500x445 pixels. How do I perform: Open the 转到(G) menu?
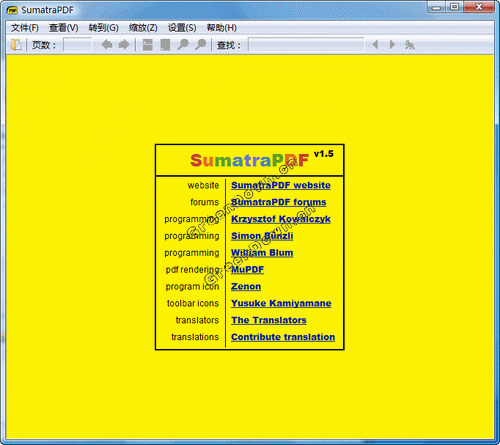pos(104,28)
